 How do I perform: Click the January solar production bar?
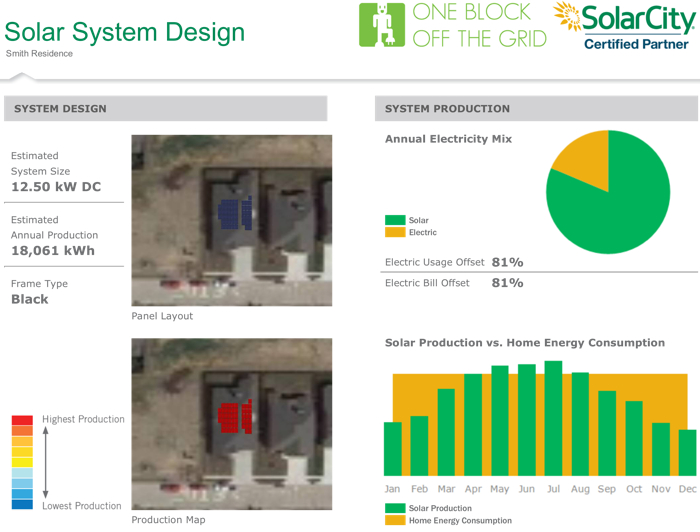coord(393,448)
